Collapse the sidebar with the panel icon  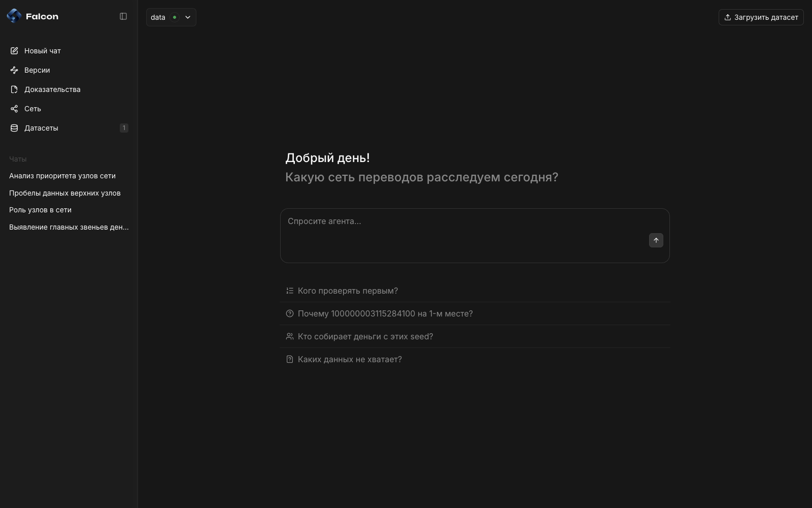click(x=123, y=16)
